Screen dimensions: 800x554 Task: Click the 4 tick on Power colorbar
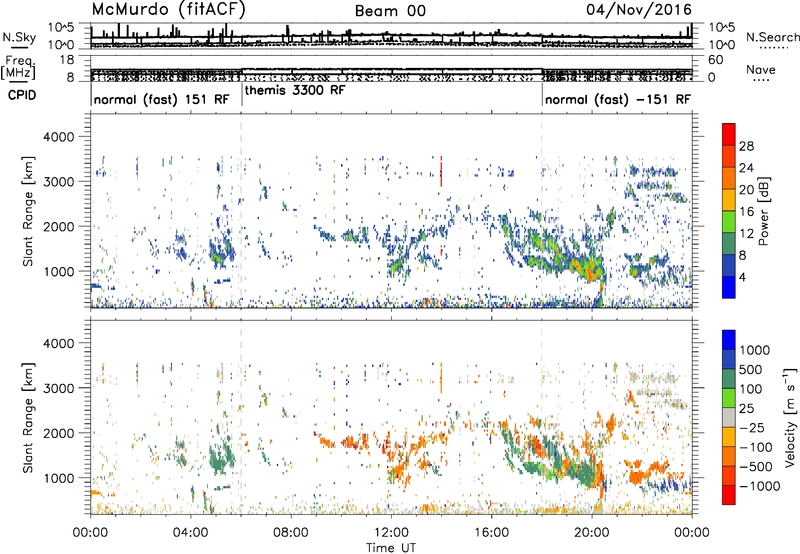tap(742, 277)
